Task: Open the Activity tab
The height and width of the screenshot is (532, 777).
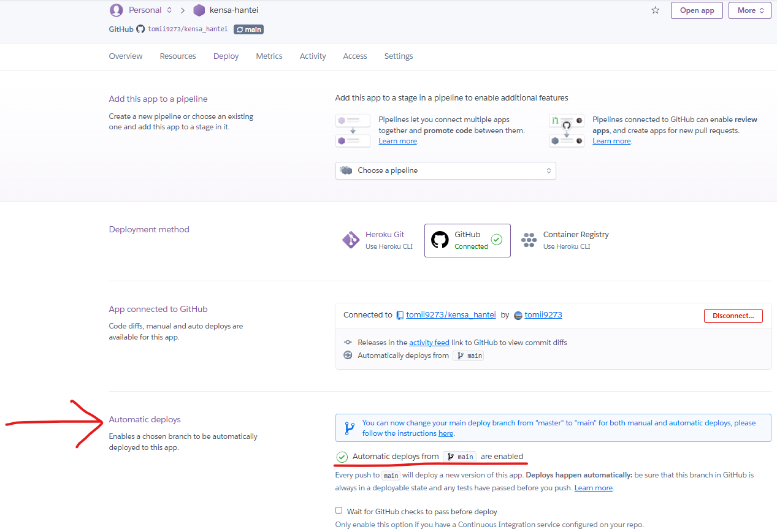Action: [313, 56]
